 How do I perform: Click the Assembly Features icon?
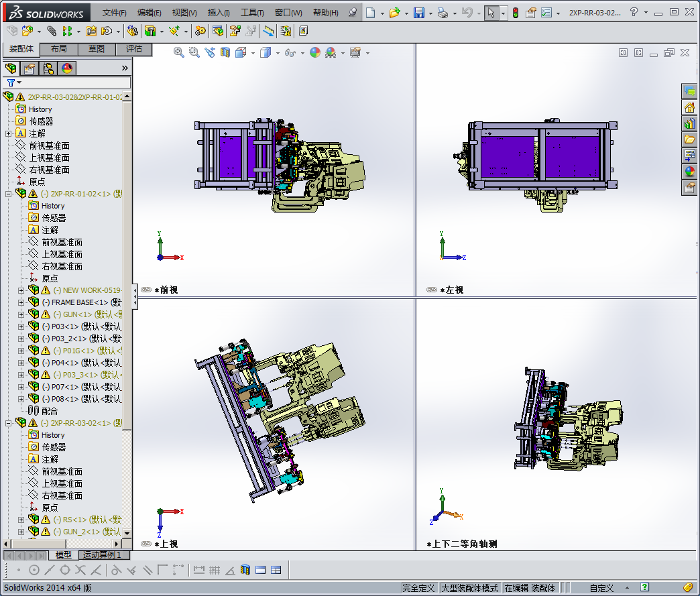click(x=150, y=31)
